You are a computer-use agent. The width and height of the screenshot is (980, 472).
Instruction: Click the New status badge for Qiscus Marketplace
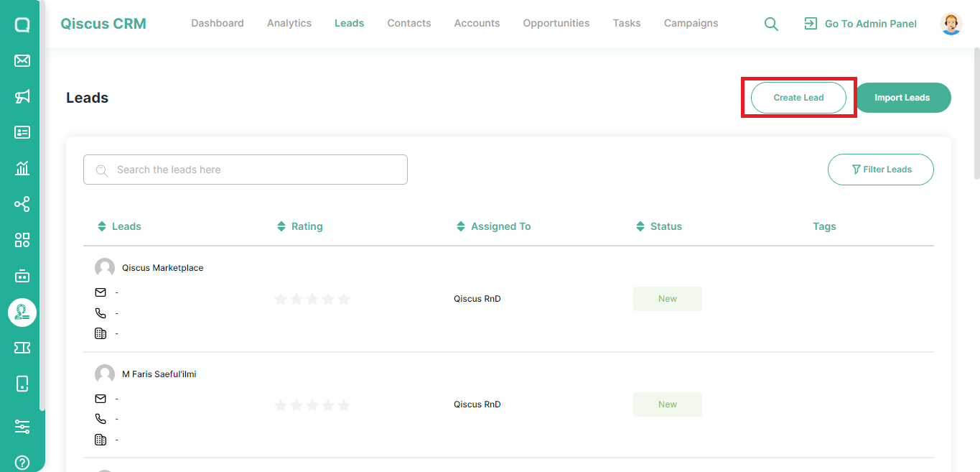coord(668,299)
